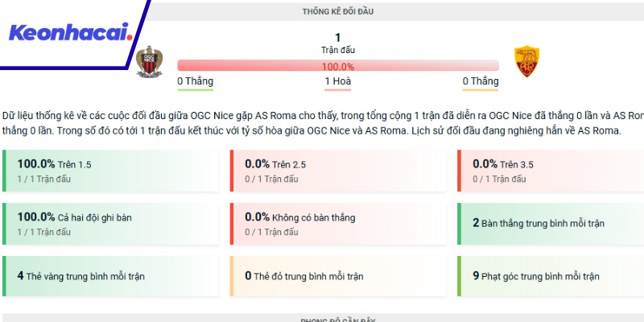
Task: Click the "1 Trận đấu" total matches count
Action: point(337,43)
